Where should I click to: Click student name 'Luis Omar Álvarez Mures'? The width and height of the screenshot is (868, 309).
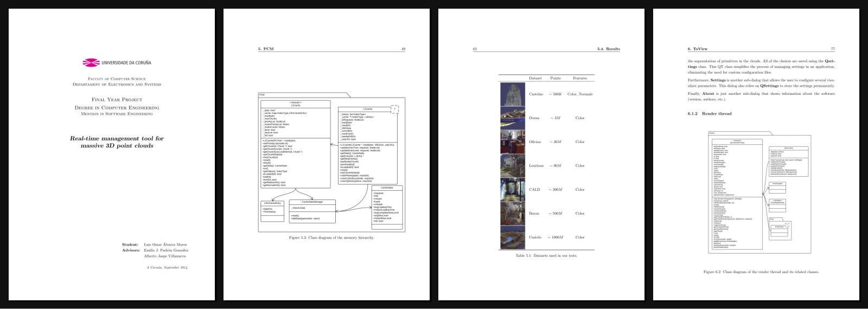(165, 245)
